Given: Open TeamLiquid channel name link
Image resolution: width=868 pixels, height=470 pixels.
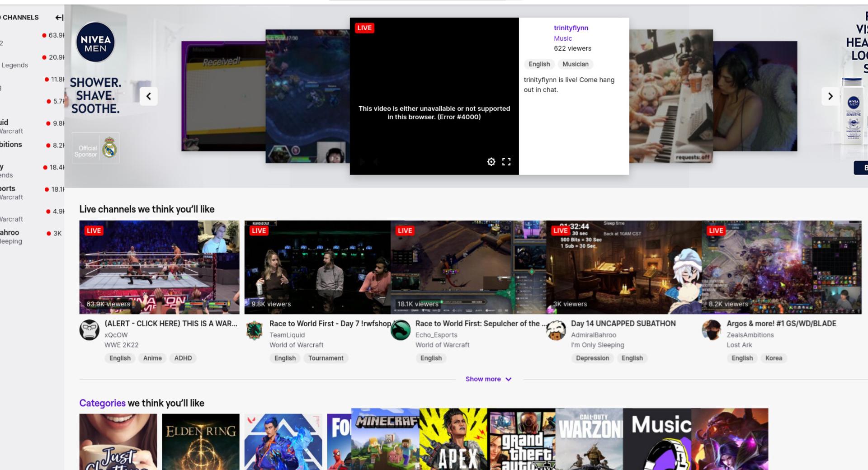Looking at the screenshot, I should coord(287,335).
